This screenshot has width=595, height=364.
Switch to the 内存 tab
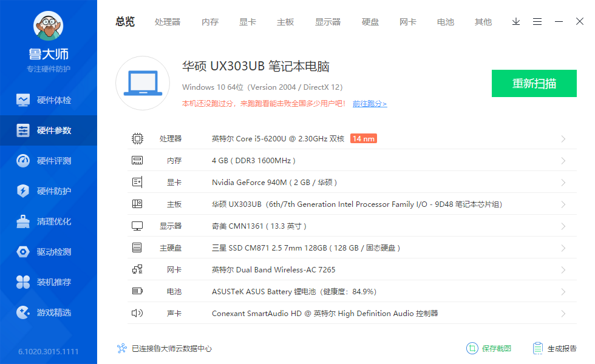210,22
